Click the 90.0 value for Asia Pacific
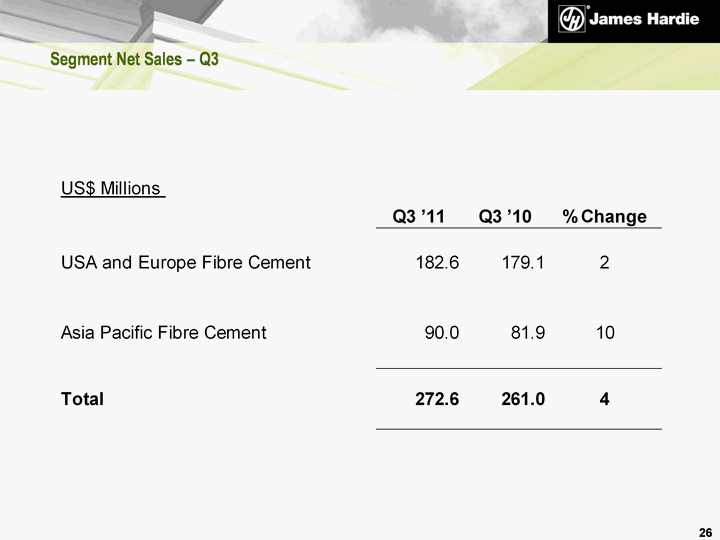This screenshot has width=720, height=540. 442,333
